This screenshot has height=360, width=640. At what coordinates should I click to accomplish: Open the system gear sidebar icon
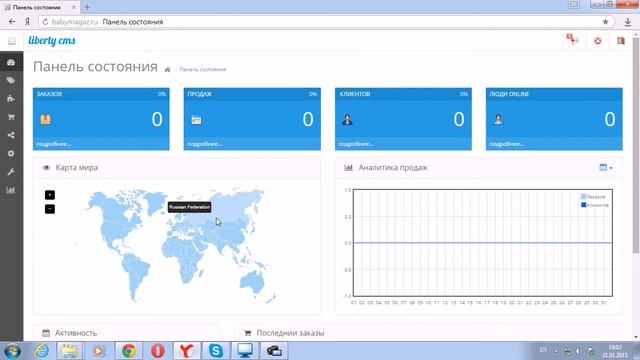pyautogui.click(x=11, y=153)
